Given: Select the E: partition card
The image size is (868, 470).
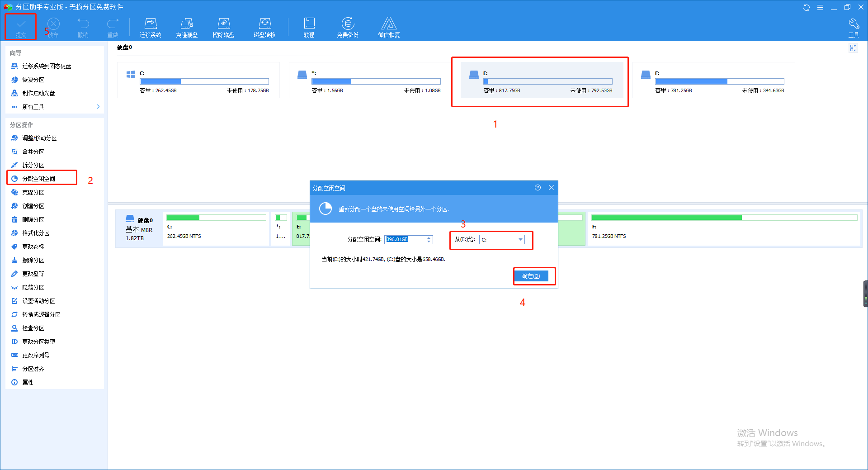Looking at the screenshot, I should [x=542, y=80].
